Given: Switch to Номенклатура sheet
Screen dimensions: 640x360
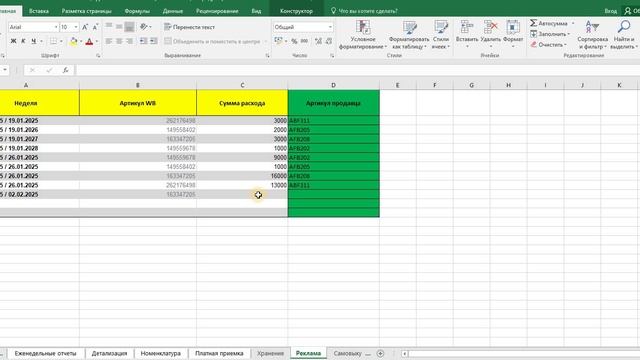Looking at the screenshot, I should [160, 353].
